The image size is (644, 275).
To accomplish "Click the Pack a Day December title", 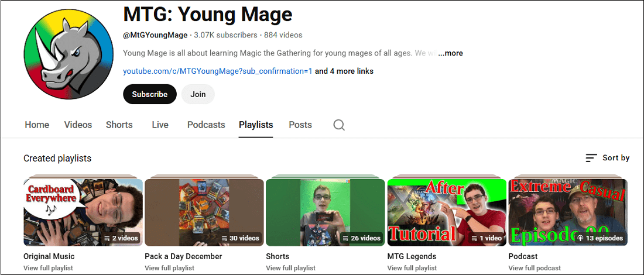I will [x=183, y=256].
